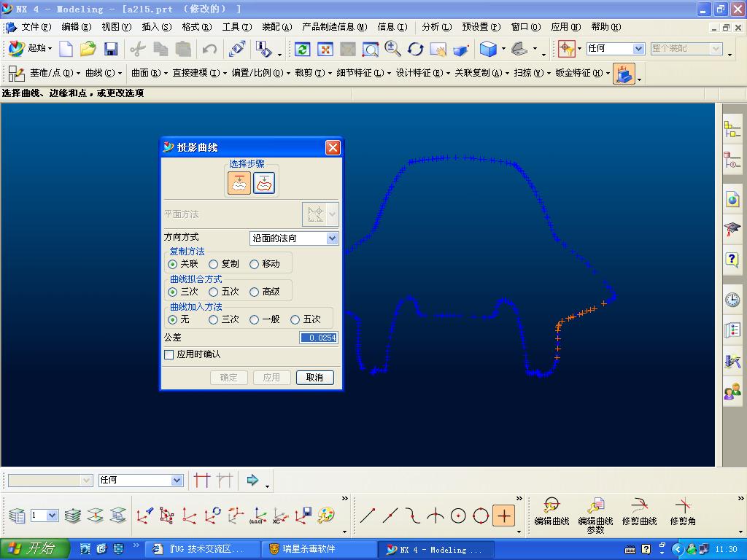This screenshot has width=747, height=560.
Task: Select the 复制 copy method radio
Action: 214,264
